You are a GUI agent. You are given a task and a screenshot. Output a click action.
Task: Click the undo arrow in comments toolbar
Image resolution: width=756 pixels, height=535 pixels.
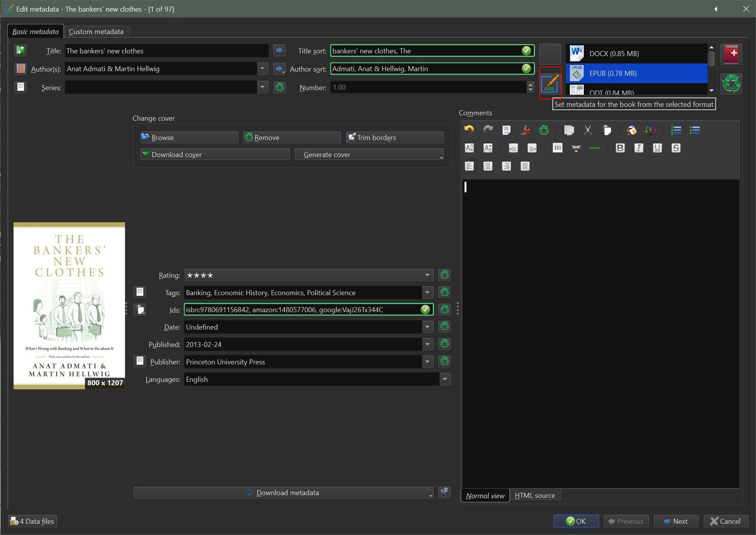pos(469,130)
